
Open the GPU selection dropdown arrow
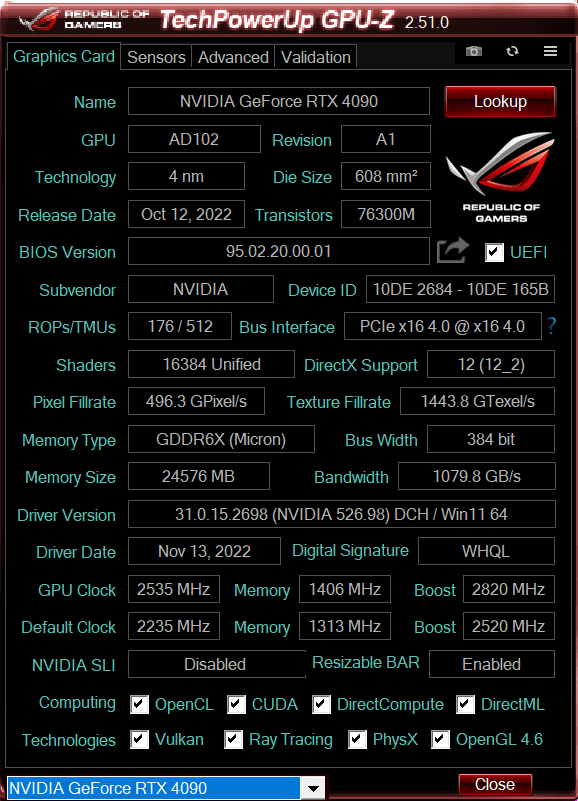[314, 788]
